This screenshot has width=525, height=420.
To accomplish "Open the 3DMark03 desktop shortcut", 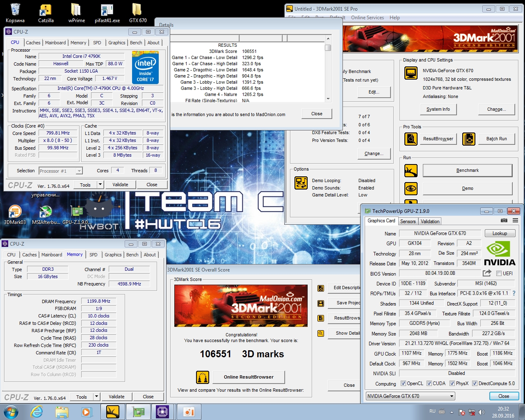I will [15, 214].
